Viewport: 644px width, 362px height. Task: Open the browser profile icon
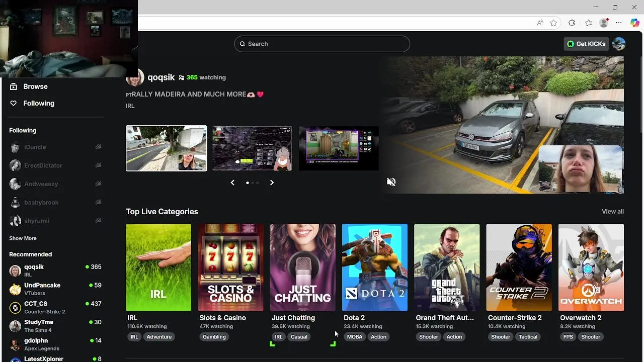tap(604, 23)
